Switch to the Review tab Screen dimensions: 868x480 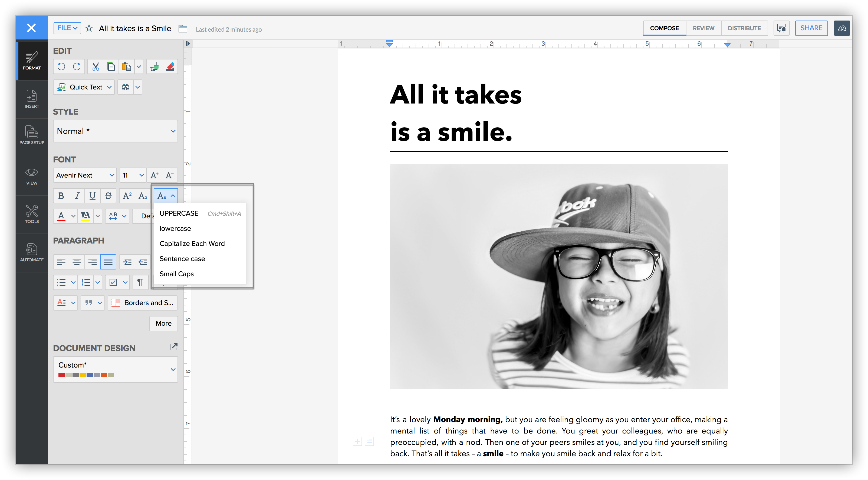tap(703, 28)
